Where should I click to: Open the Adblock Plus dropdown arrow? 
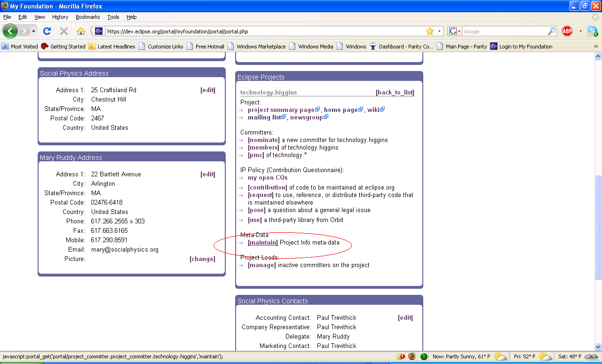580,32
